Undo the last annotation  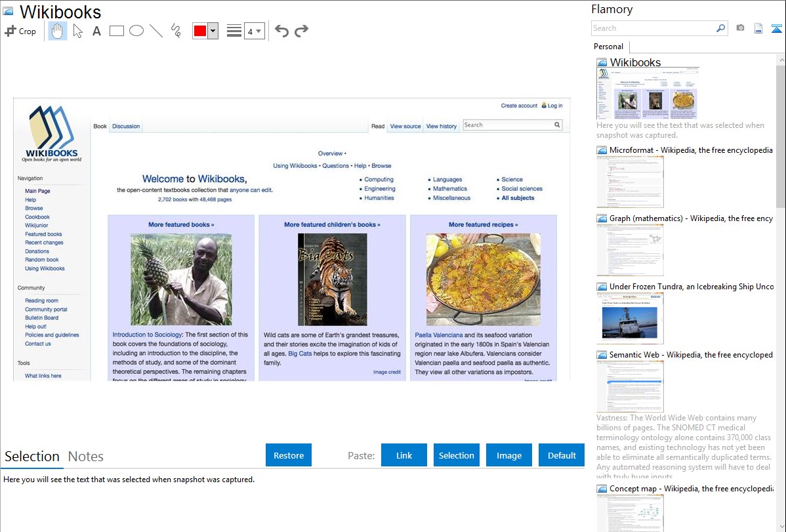(281, 31)
